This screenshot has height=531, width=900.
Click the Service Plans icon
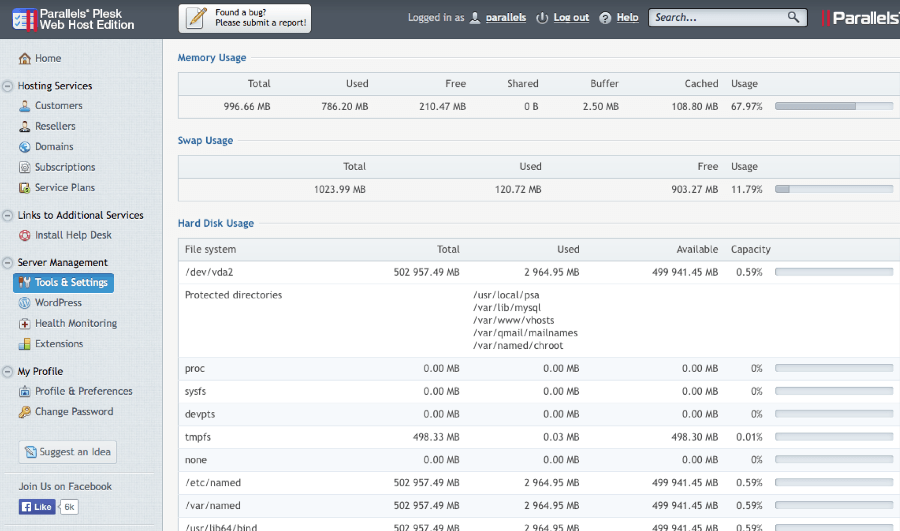(x=25, y=188)
